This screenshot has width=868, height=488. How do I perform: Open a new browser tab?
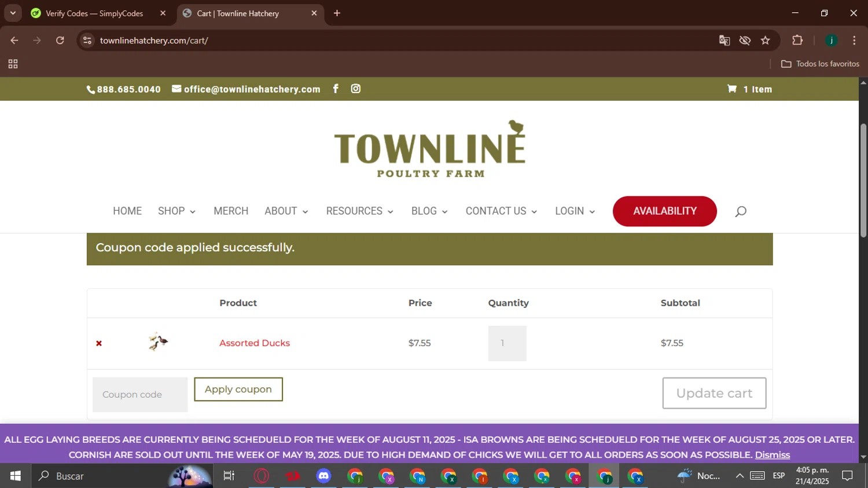click(x=337, y=13)
